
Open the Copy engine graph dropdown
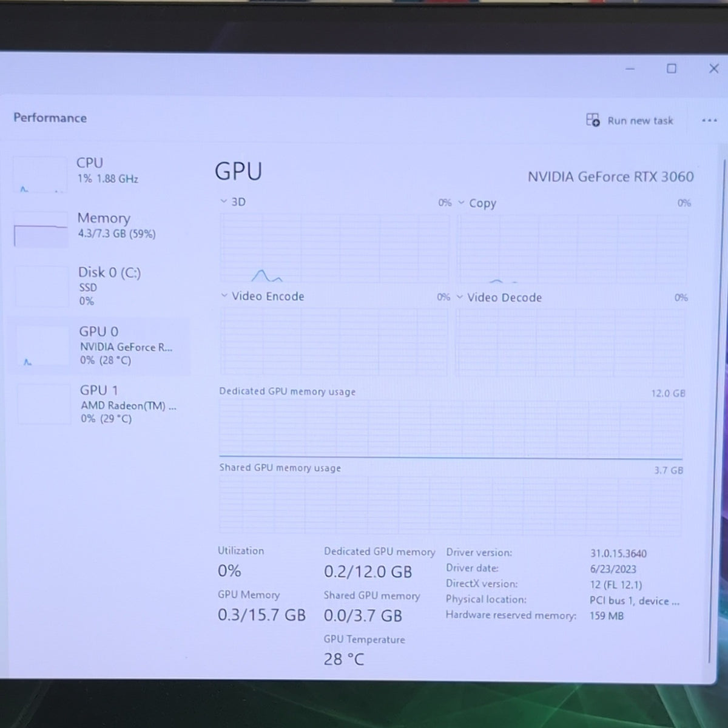462,203
